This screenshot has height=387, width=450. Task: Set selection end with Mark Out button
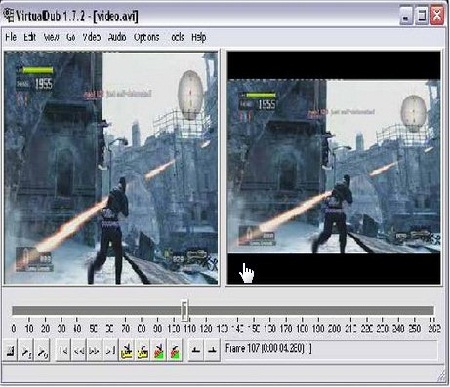pos(212,351)
